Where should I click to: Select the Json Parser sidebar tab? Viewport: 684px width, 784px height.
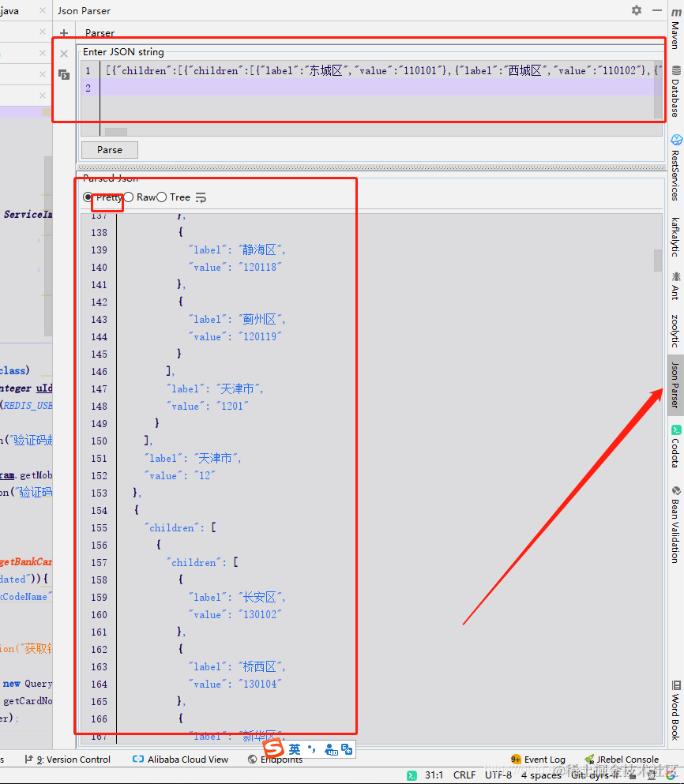point(675,385)
